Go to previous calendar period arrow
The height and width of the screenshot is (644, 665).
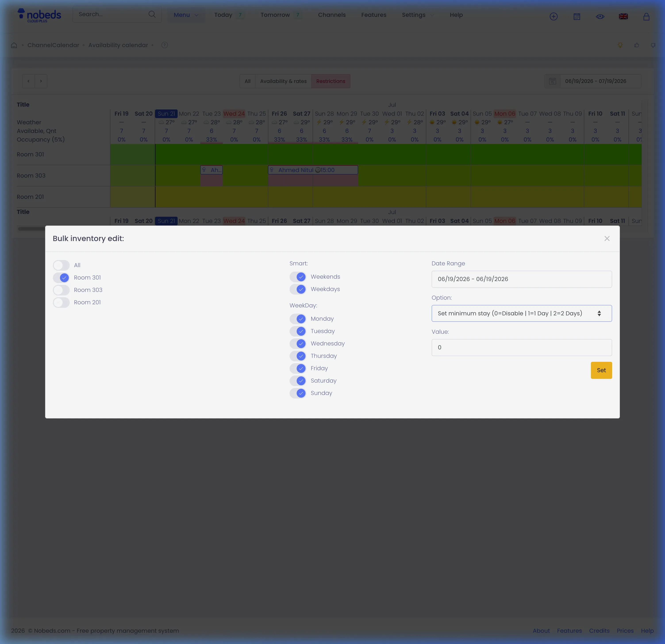coord(29,81)
